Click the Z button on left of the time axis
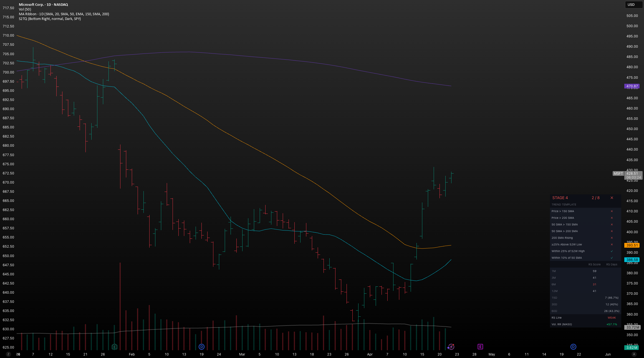644x358 pixels. pos(8,354)
